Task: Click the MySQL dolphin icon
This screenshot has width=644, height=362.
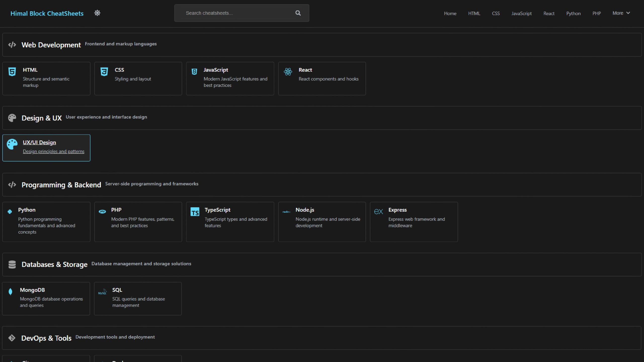Action: (x=102, y=292)
